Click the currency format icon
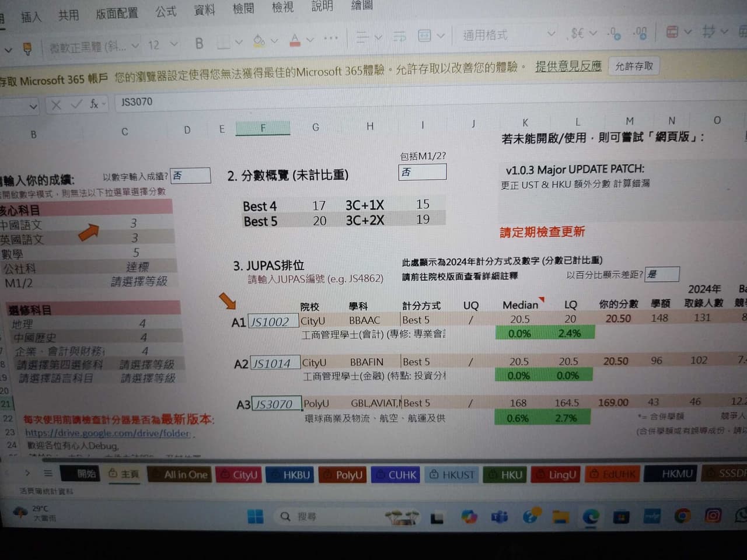 tap(577, 33)
